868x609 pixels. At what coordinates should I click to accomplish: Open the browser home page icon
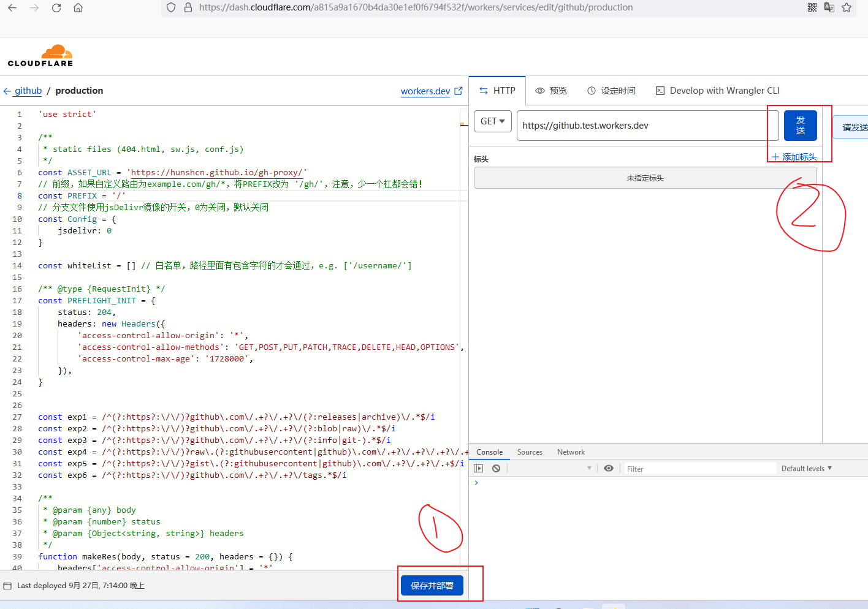(x=78, y=8)
